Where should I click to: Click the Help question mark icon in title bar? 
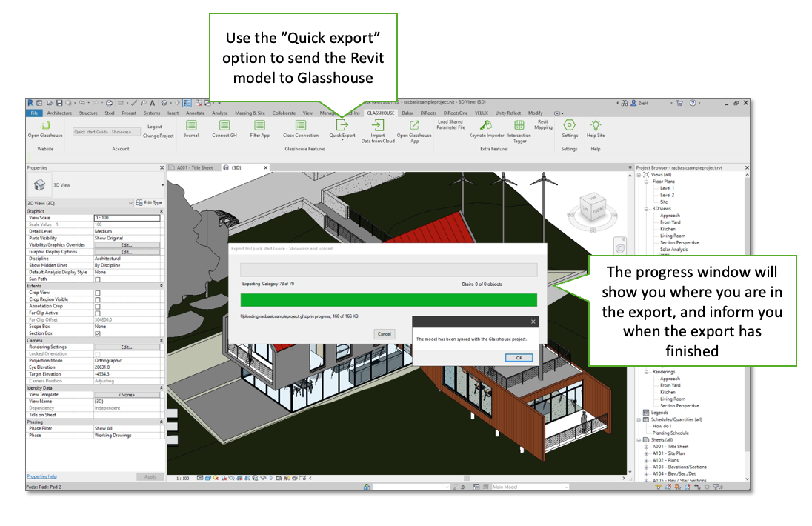[693, 103]
